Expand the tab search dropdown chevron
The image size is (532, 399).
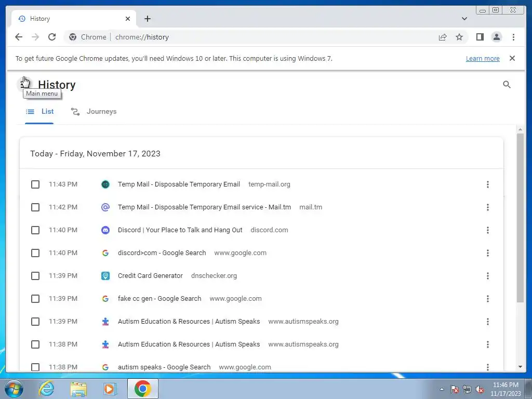(464, 19)
